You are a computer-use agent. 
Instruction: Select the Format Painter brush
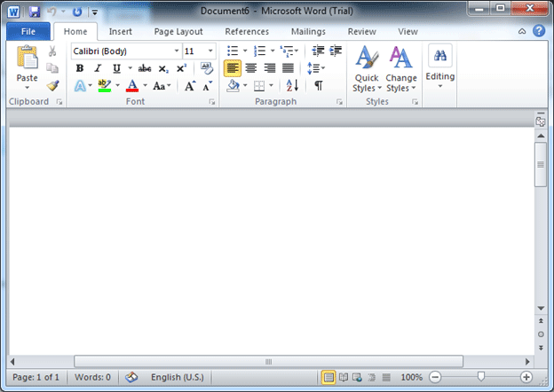pyautogui.click(x=52, y=85)
